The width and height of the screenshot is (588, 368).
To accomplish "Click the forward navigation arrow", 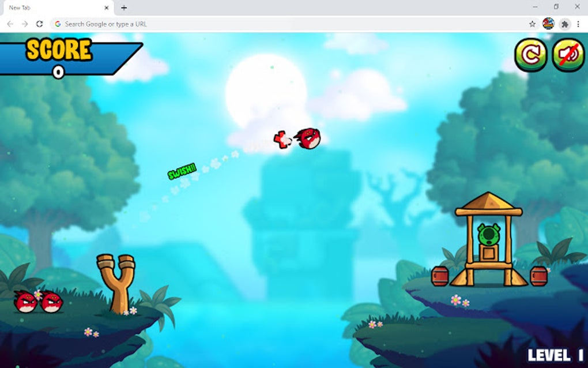I will tap(24, 24).
